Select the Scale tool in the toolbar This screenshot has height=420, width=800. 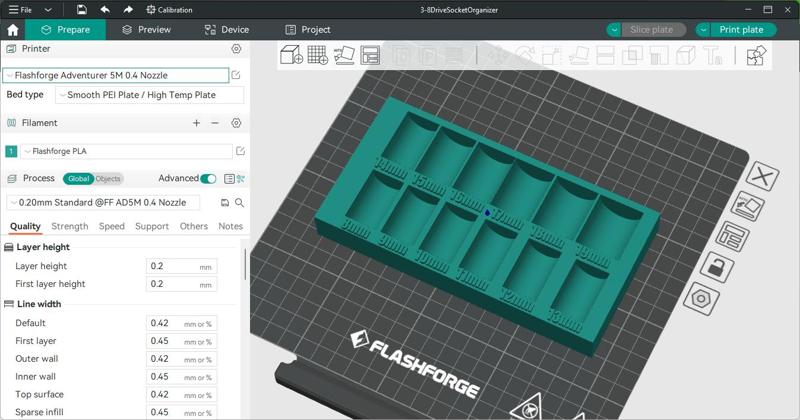coord(551,55)
